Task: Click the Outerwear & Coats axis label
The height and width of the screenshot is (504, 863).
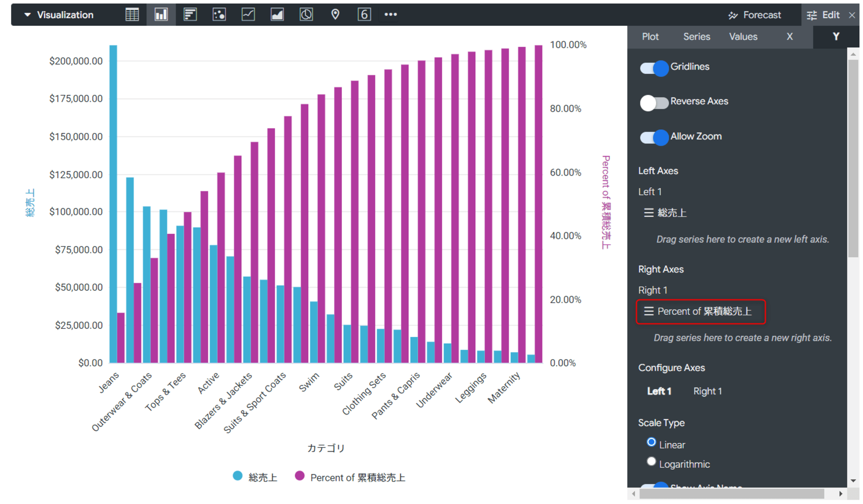Action: click(x=122, y=401)
